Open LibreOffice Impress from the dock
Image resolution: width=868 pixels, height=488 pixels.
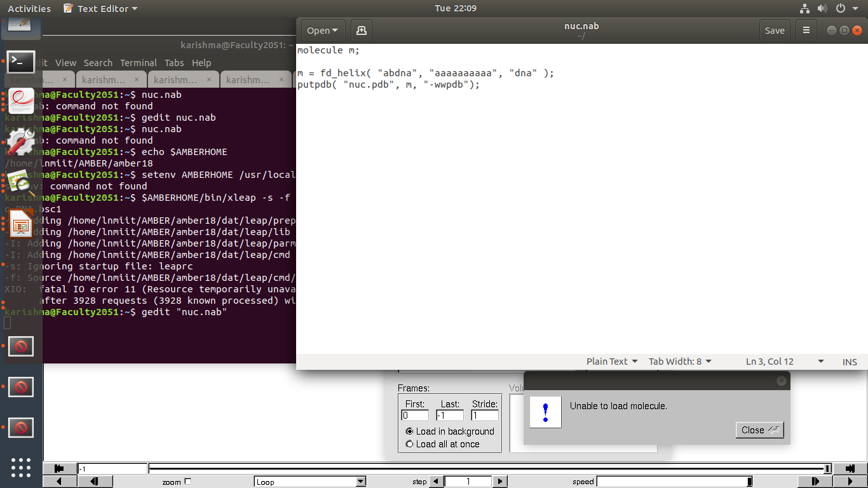tap(21, 224)
